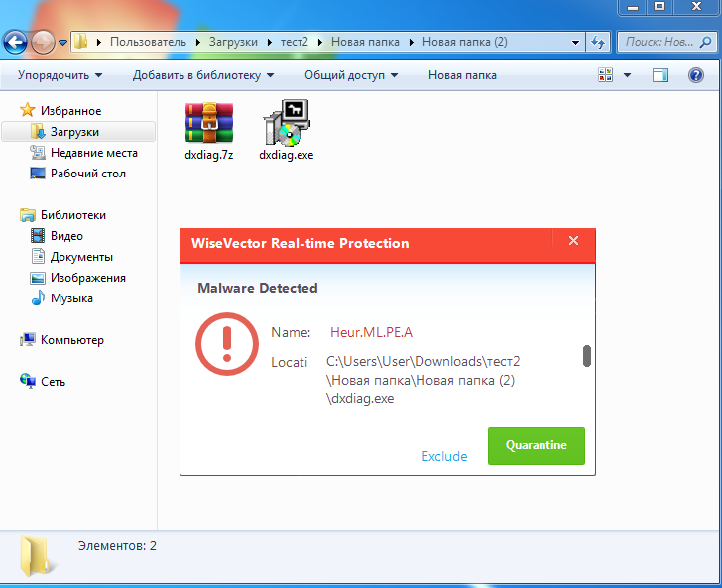Viewport: 722px width, 588px height.
Task: Click the "dxdiag.7z" file name
Action: pyautogui.click(x=209, y=155)
